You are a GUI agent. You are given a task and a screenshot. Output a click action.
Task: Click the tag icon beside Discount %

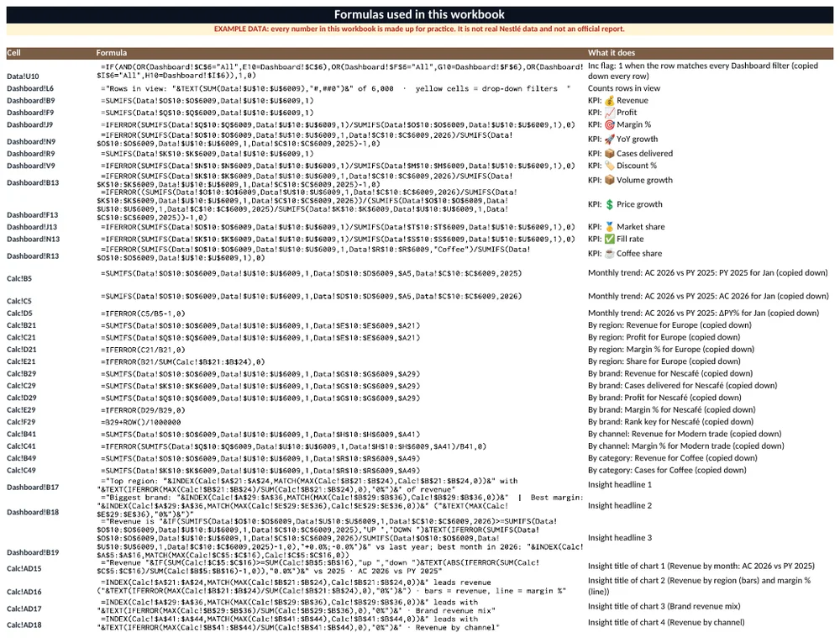pyautogui.click(x=609, y=166)
